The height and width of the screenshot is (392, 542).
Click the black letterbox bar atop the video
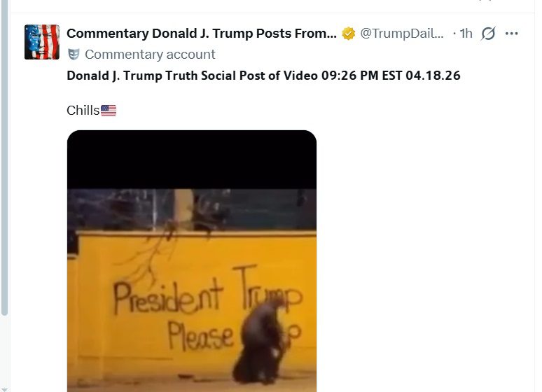[x=192, y=160]
